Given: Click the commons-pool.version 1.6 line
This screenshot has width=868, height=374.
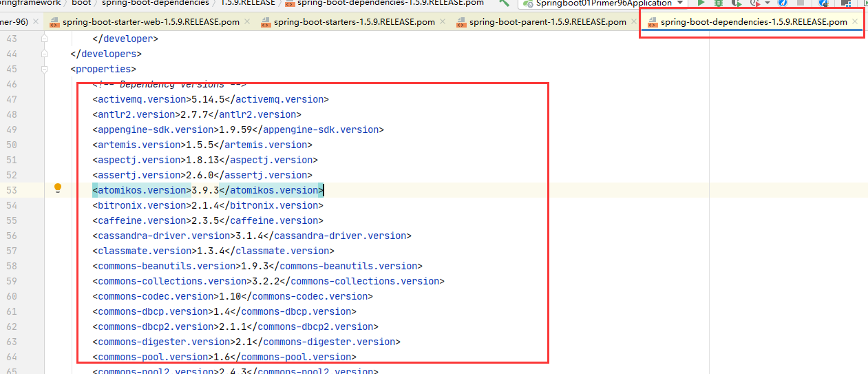Looking at the screenshot, I should point(224,357).
